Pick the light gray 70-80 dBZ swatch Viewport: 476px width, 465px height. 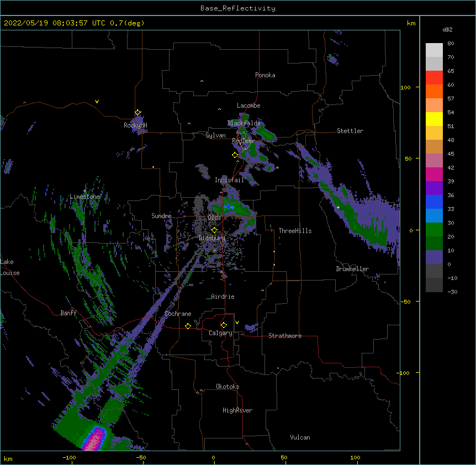tap(434, 50)
